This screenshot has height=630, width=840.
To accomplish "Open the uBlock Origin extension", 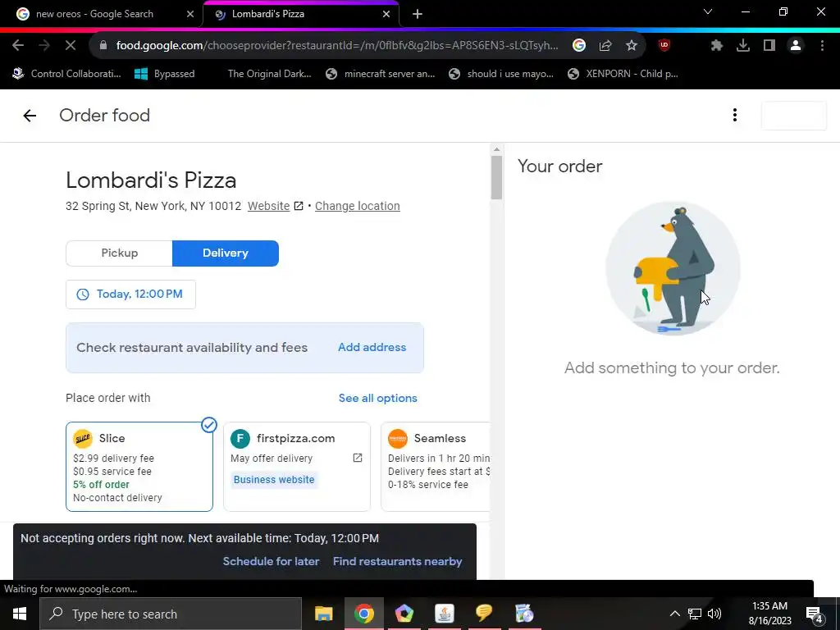I will (x=664, y=46).
